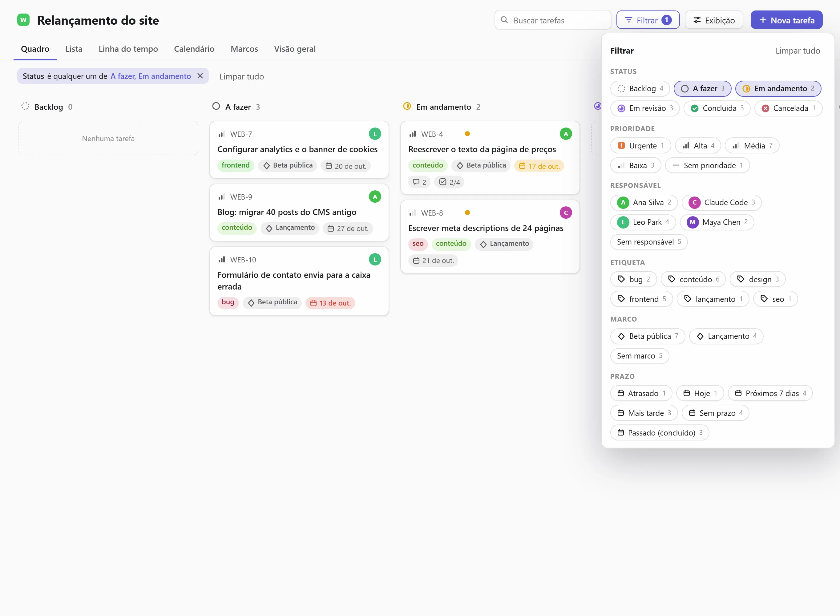Click priority bars icon on WEB-8
The image size is (840, 616).
coord(413,213)
